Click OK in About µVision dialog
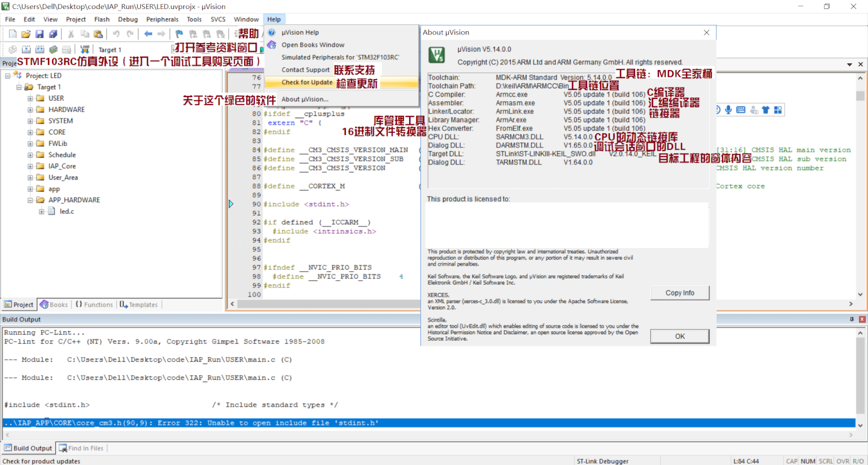The width and height of the screenshot is (868, 465). point(680,336)
